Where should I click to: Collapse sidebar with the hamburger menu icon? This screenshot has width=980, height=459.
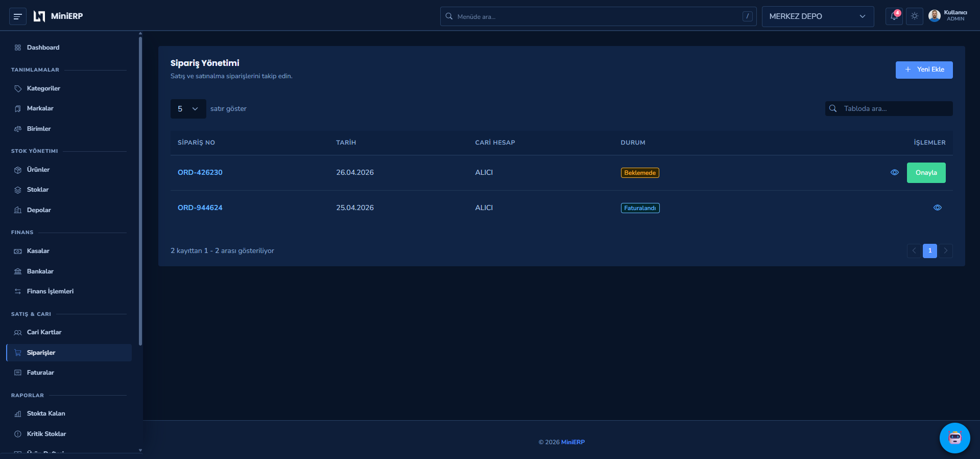(x=17, y=16)
